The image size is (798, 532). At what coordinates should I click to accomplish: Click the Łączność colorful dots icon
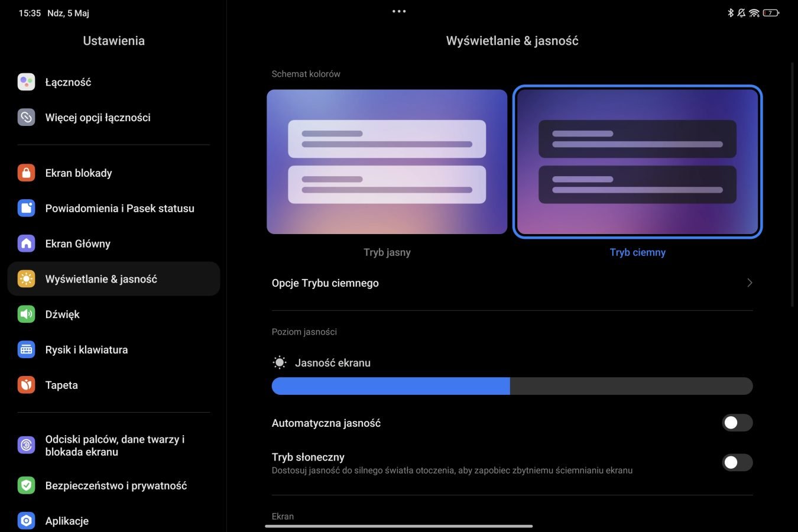[x=26, y=82]
